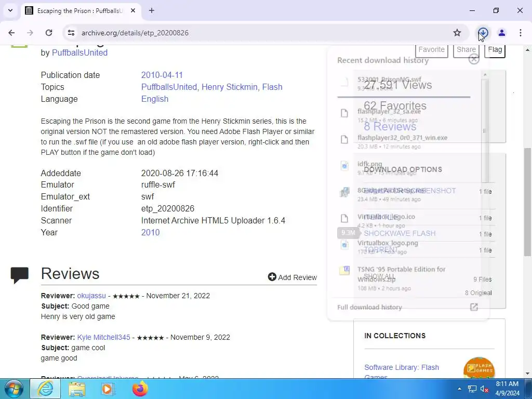Click the page scrollbar down arrow
This screenshot has width=532, height=399.
528,373
